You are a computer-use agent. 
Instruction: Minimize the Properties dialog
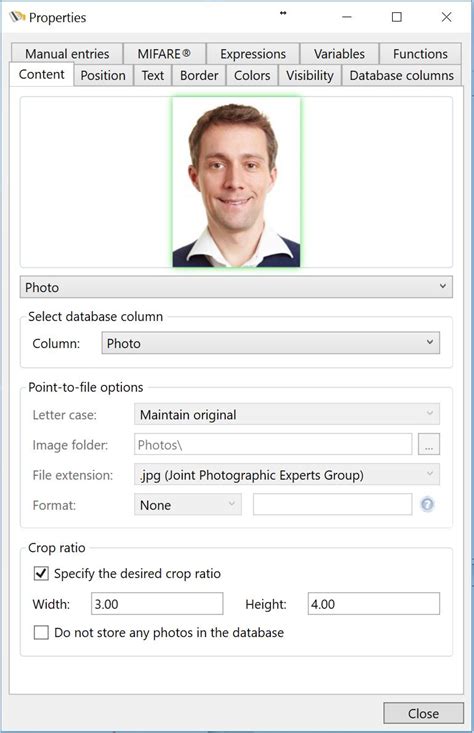tap(346, 17)
